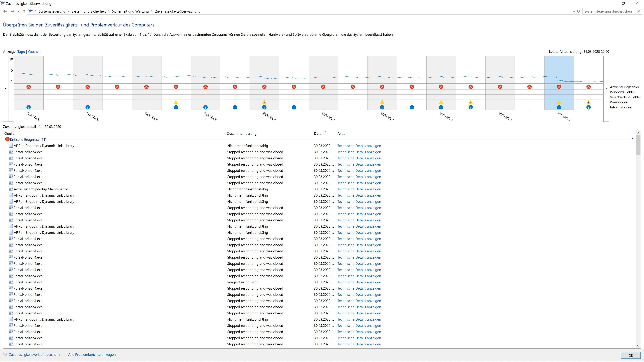Click the details list scrollbar down arrow
This screenshot has height=362, width=644.
pyautogui.click(x=638, y=346)
